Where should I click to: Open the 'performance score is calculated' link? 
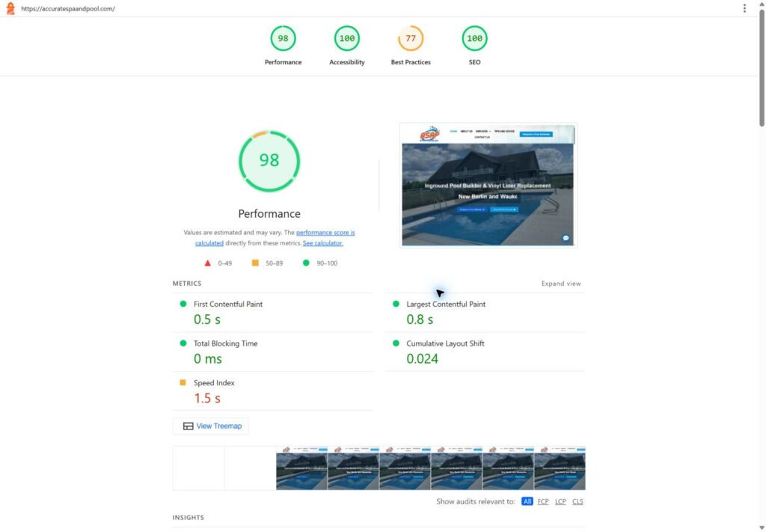(x=325, y=233)
